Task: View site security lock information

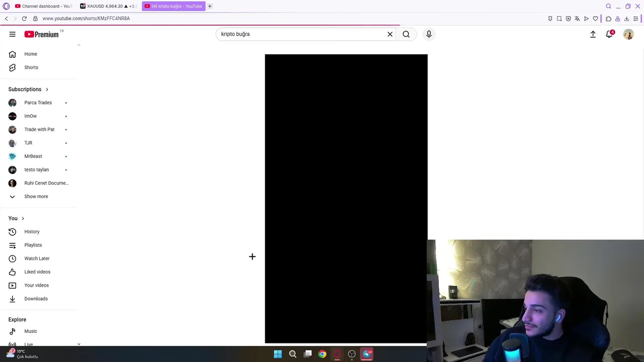Action: pos(35,19)
